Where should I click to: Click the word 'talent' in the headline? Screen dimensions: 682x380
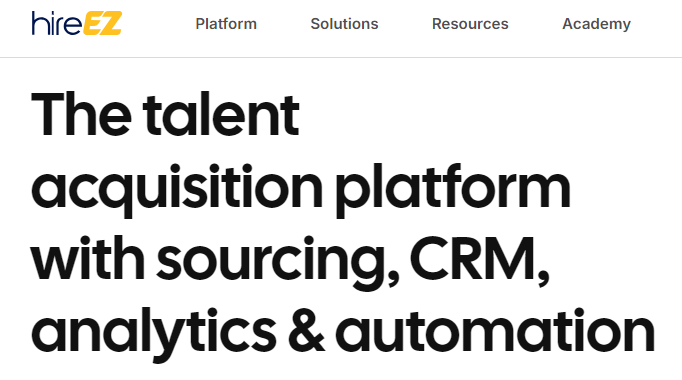(221, 115)
